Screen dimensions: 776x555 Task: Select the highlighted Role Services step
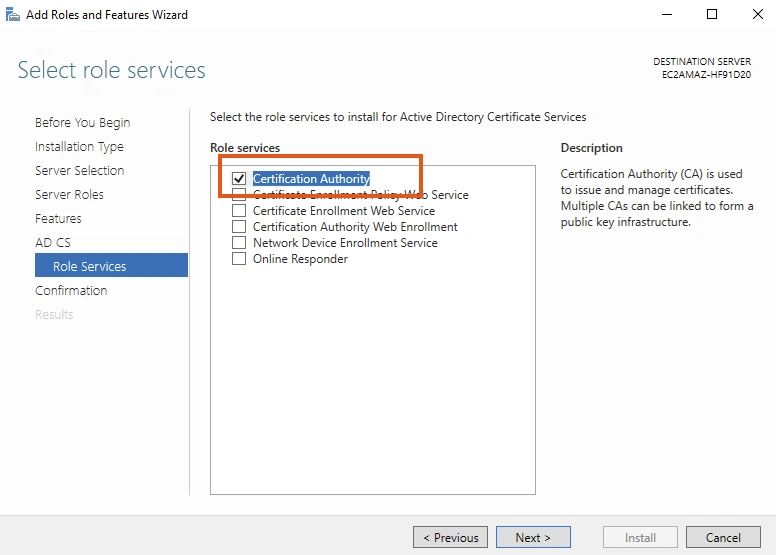(90, 267)
